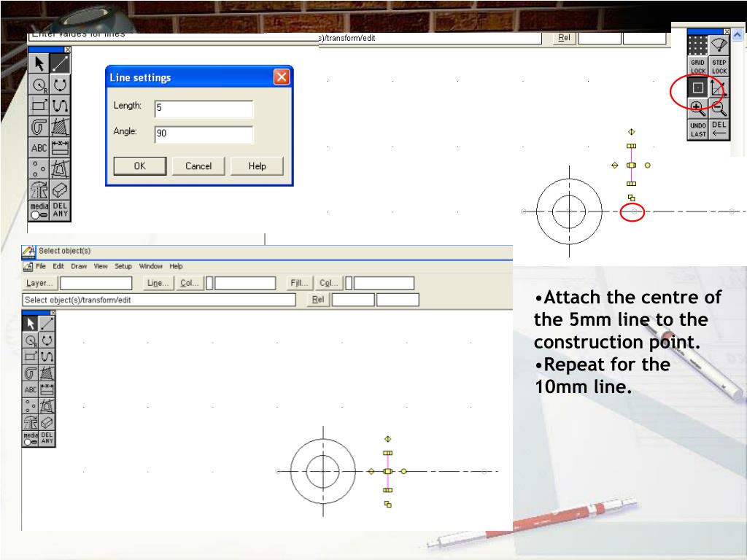Open the Help menu in menu bar

pos(177,266)
